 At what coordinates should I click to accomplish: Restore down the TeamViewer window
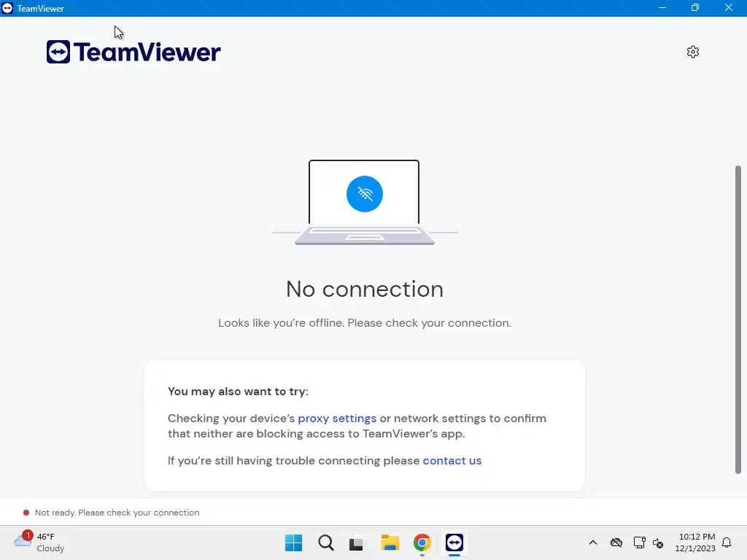[695, 7]
